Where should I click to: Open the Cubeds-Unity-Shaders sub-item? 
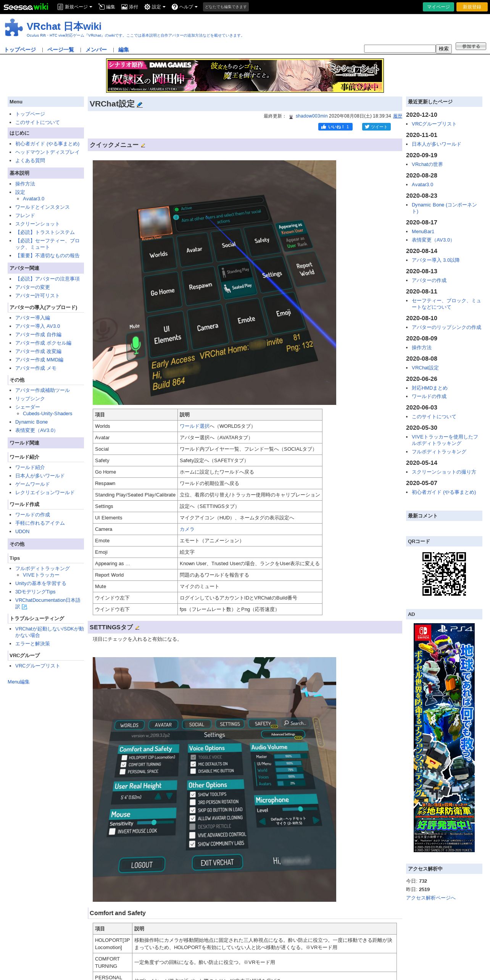(48, 414)
